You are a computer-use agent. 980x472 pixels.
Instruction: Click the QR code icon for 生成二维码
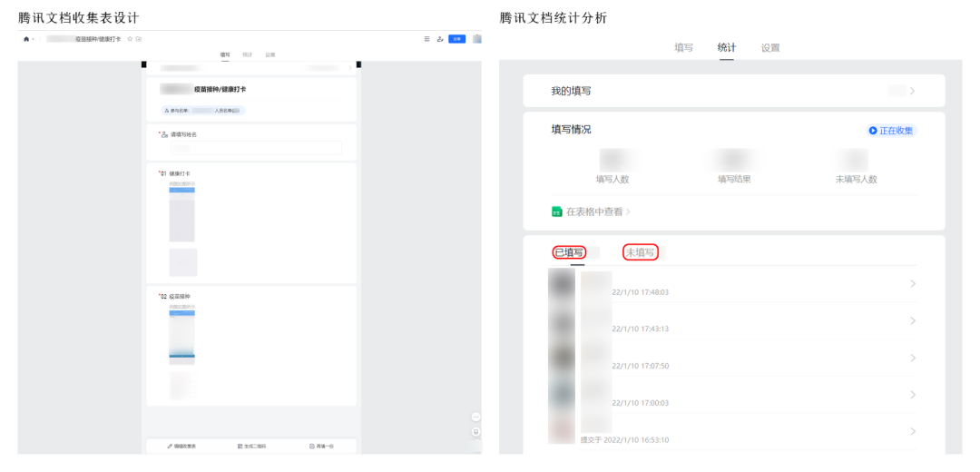pyautogui.click(x=240, y=447)
